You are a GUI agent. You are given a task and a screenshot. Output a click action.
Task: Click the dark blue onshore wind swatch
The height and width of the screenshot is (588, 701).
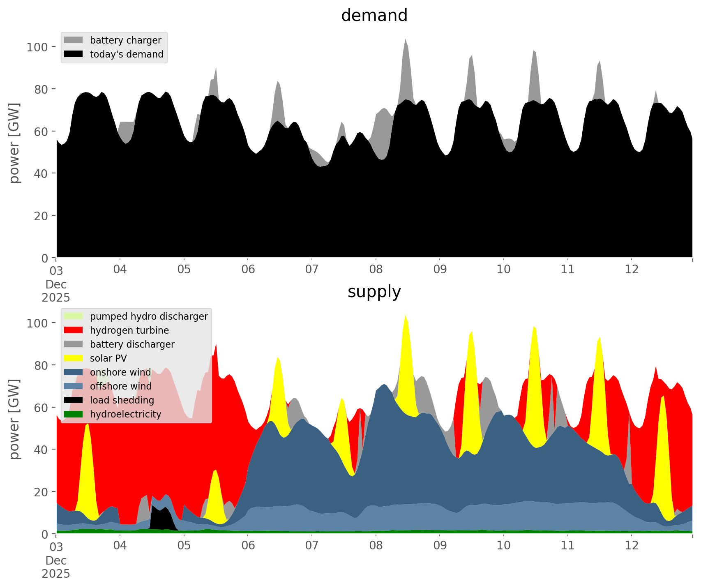pos(74,372)
